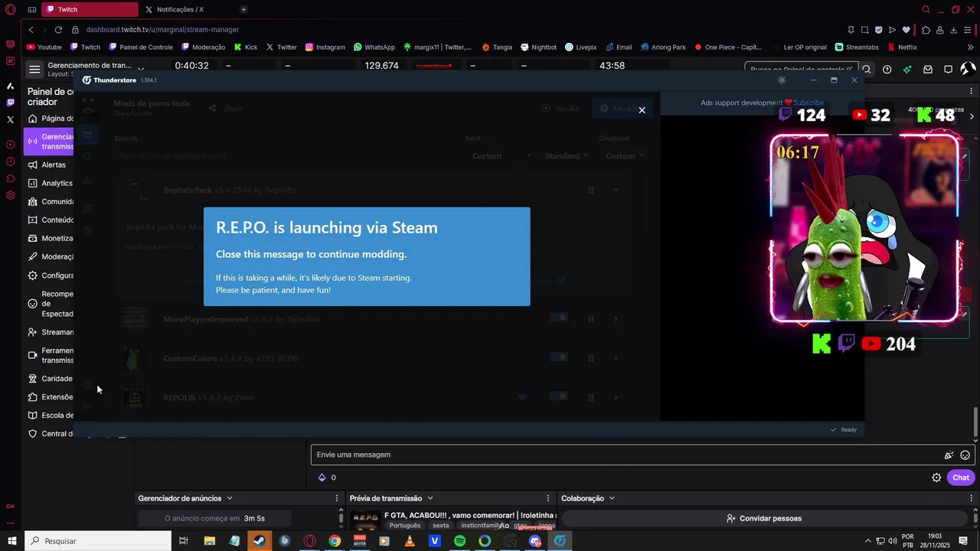The image size is (980, 551).
Task: Open Thunderstore theme settings sun icon
Action: [x=782, y=80]
